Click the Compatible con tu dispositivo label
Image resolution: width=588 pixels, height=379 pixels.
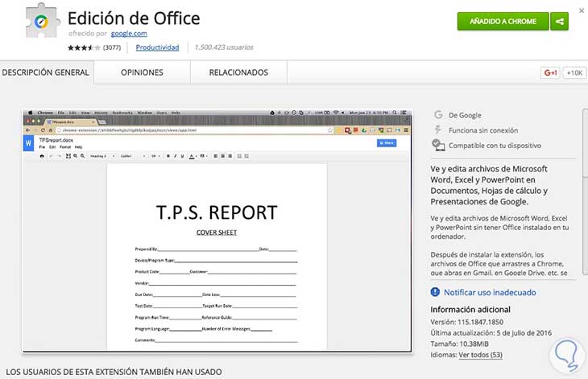click(495, 146)
